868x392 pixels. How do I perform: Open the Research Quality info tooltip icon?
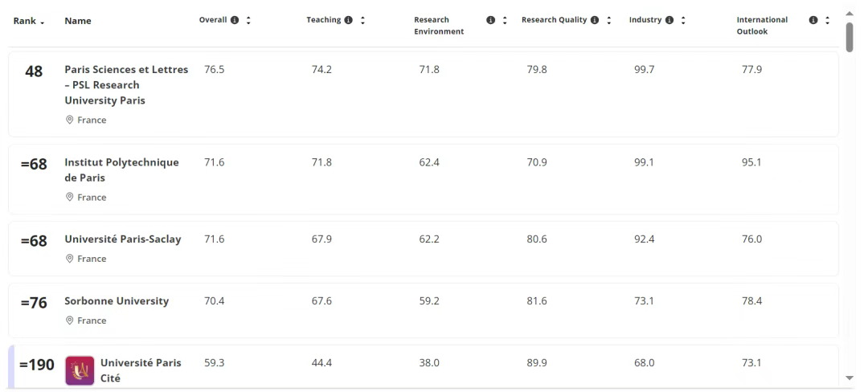click(596, 20)
